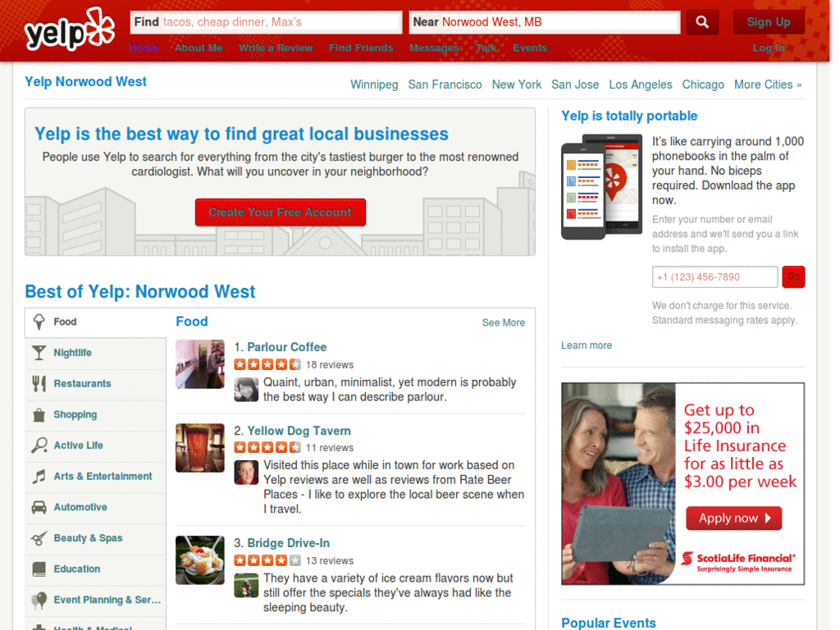Open the Winnipeg city link
Screen dimensions: 840x630
point(374,84)
